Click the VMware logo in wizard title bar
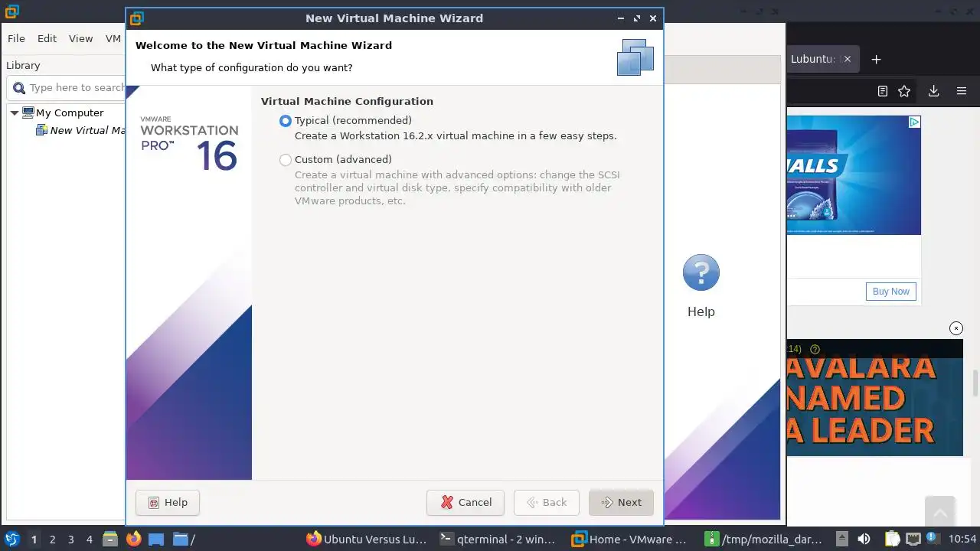The width and height of the screenshot is (980, 551). pyautogui.click(x=136, y=18)
